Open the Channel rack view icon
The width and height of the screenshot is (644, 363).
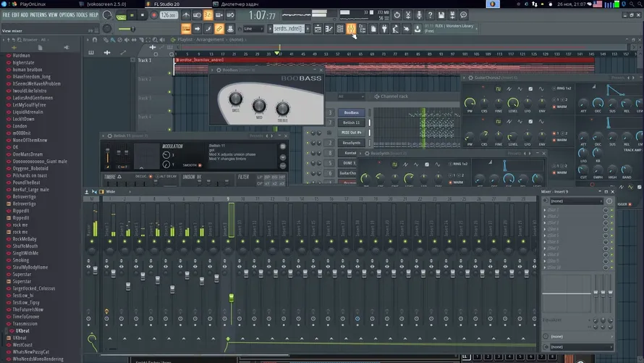pyautogui.click(x=340, y=28)
